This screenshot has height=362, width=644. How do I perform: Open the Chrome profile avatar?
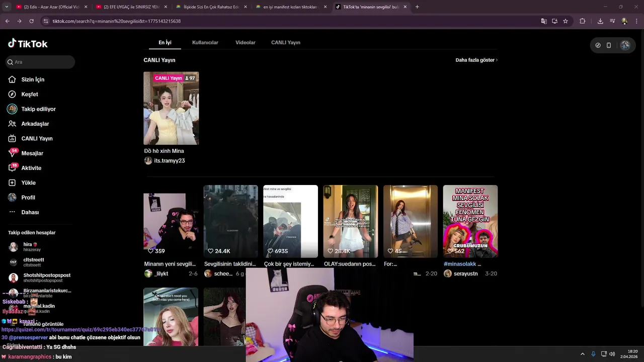click(x=624, y=21)
